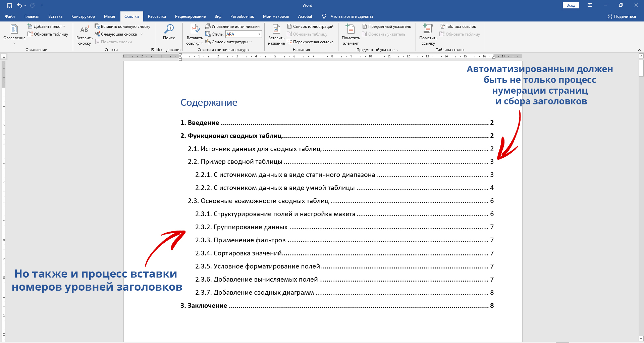Expand the Список литературы dropdown

pos(250,42)
